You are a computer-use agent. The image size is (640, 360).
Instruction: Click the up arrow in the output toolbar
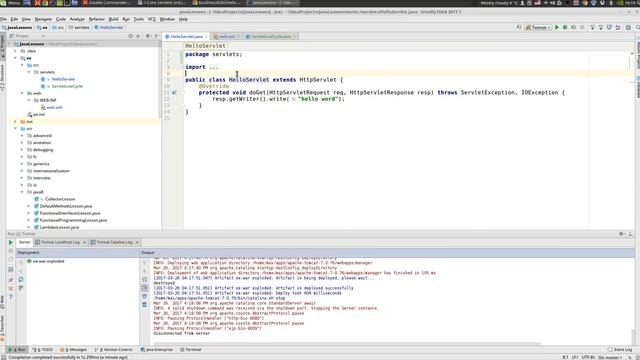pos(144,262)
